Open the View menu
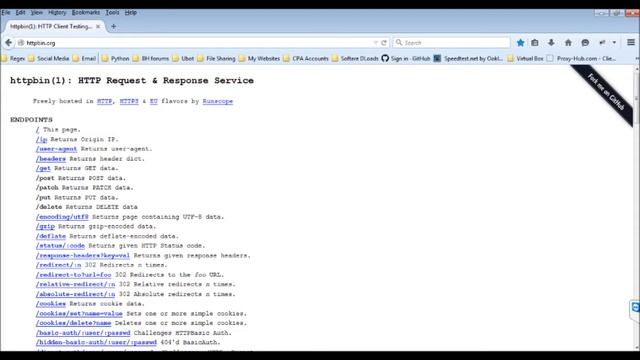This screenshot has height=360, width=640. tap(37, 13)
